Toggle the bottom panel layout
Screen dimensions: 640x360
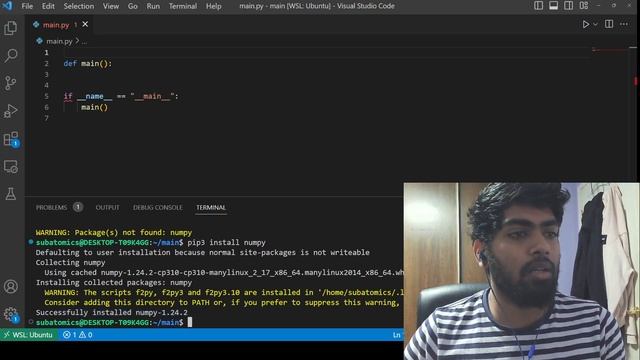[x=553, y=6]
